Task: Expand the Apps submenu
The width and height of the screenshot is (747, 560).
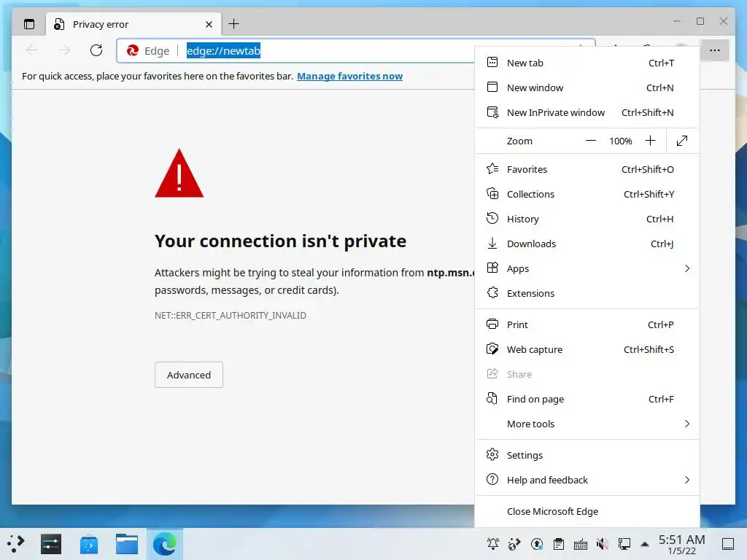Action: [x=587, y=268]
